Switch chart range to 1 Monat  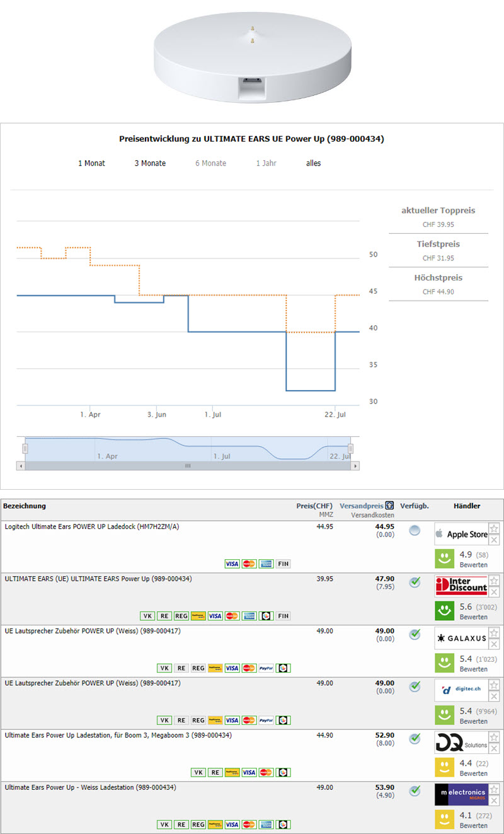[x=91, y=163]
